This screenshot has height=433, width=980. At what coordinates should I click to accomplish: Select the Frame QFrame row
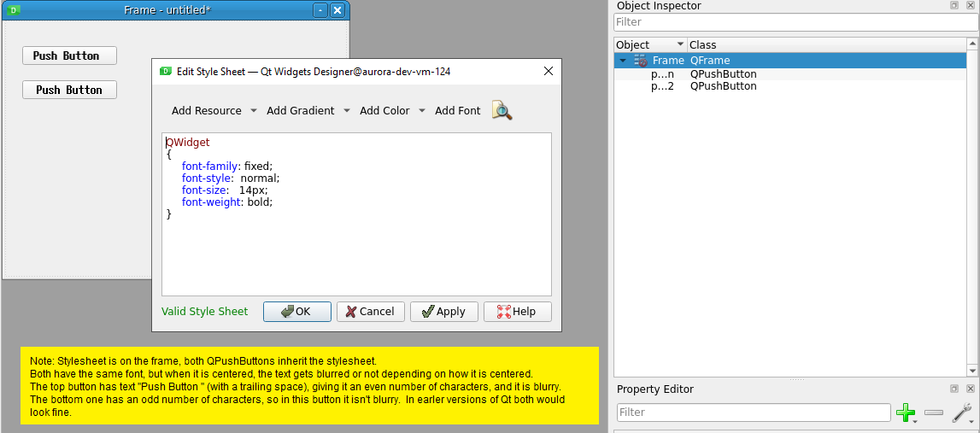pyautogui.click(x=790, y=61)
